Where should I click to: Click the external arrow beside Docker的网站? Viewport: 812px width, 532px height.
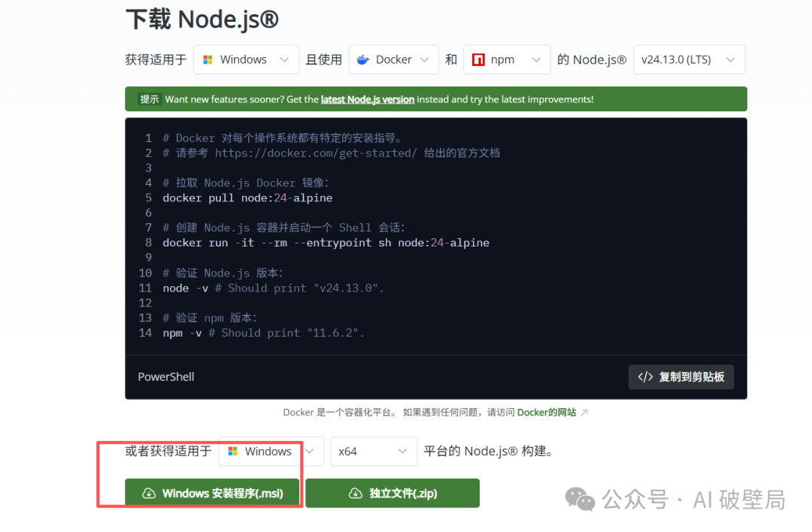[584, 413]
